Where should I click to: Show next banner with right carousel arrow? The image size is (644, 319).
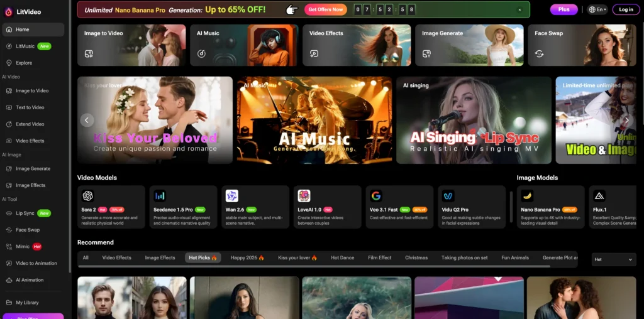pos(626,120)
